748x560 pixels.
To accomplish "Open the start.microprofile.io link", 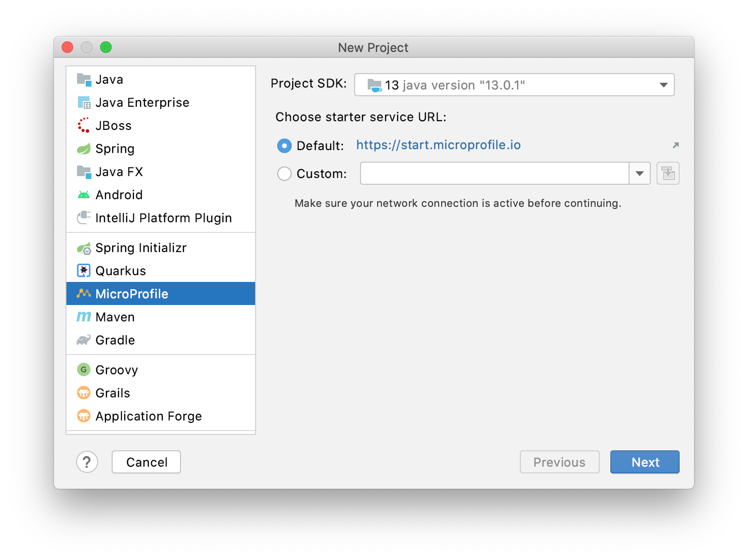I will click(438, 145).
